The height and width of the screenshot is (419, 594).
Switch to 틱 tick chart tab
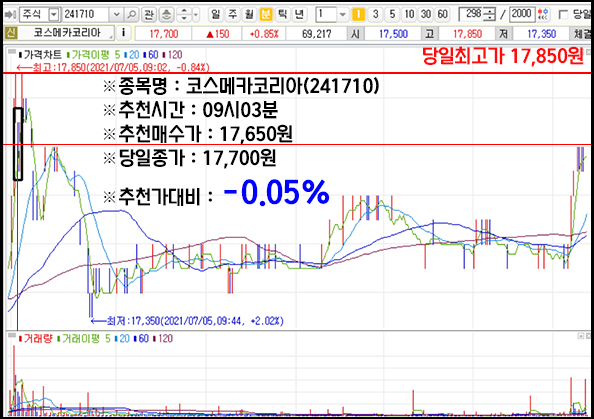pos(282,14)
